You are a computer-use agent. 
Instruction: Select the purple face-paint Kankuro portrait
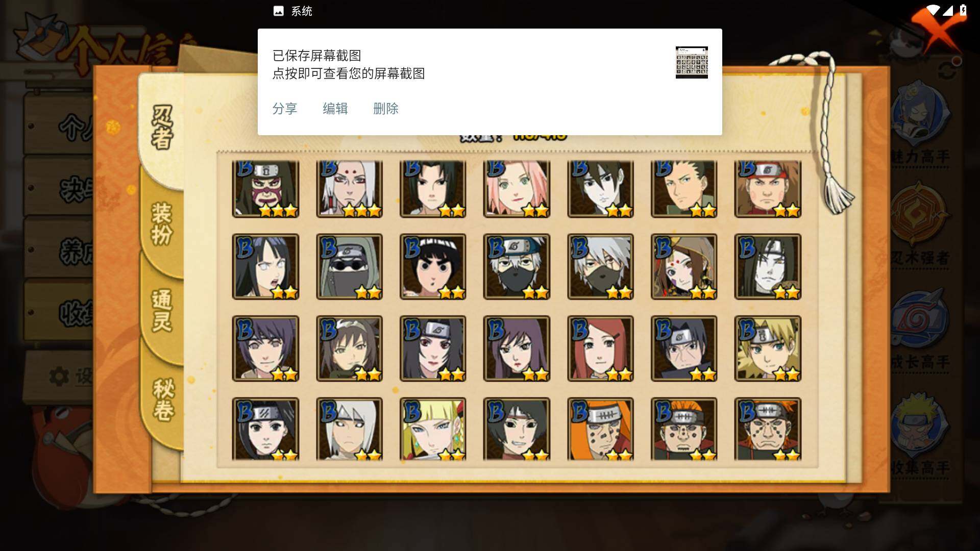265,189
